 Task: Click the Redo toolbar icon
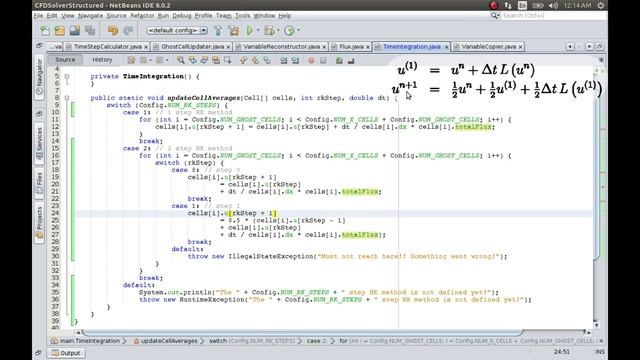(x=128, y=31)
